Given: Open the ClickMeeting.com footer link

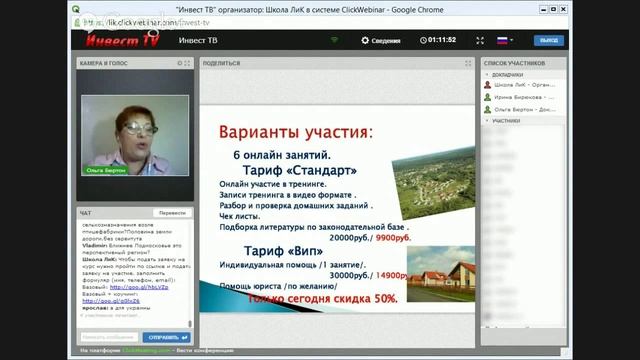Looking at the screenshot, I should point(146,350).
